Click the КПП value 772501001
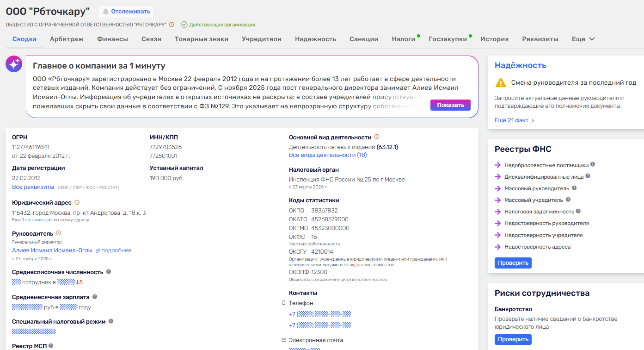Screen dimensions: 644x350 tap(164, 156)
